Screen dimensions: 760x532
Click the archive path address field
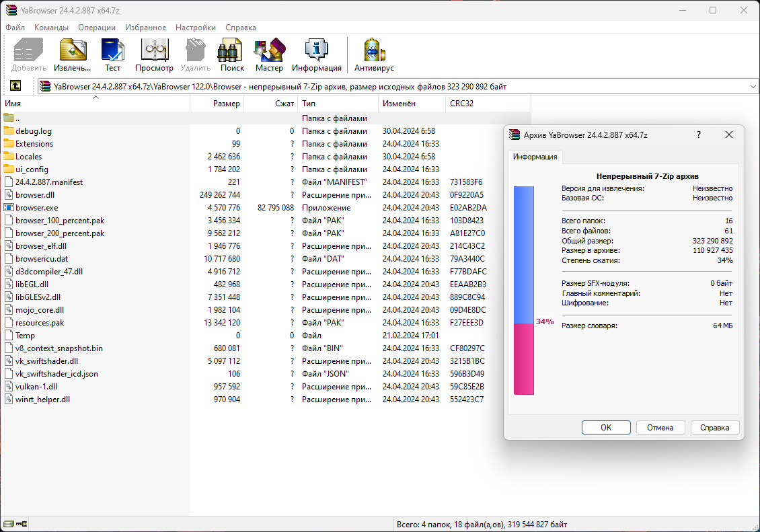(x=397, y=86)
